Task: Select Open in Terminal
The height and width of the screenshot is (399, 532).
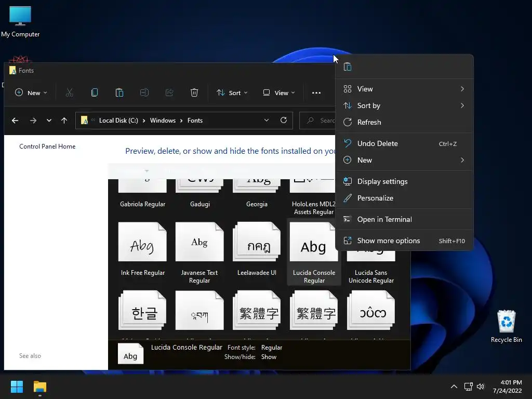Action: pos(404,220)
